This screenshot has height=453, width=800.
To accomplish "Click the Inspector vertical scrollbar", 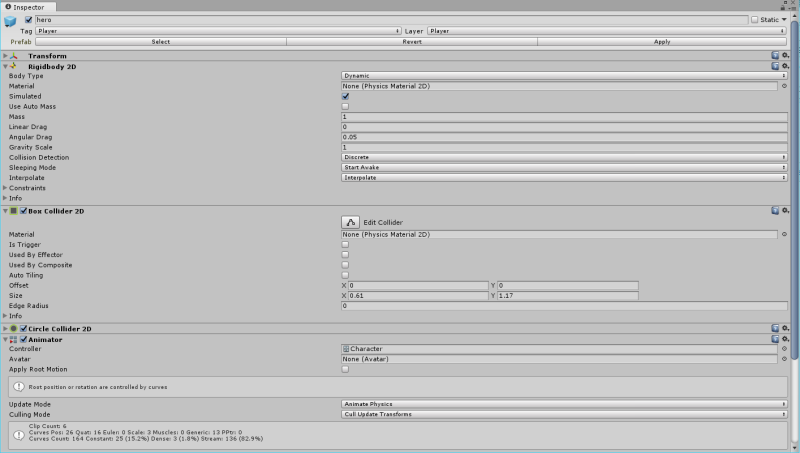I will [794, 189].
